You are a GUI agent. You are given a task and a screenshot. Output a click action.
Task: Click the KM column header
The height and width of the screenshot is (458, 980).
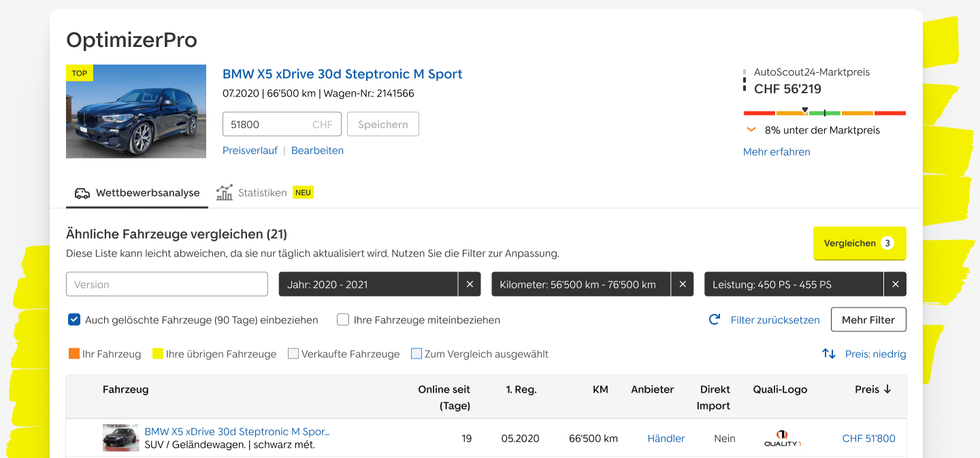point(600,389)
